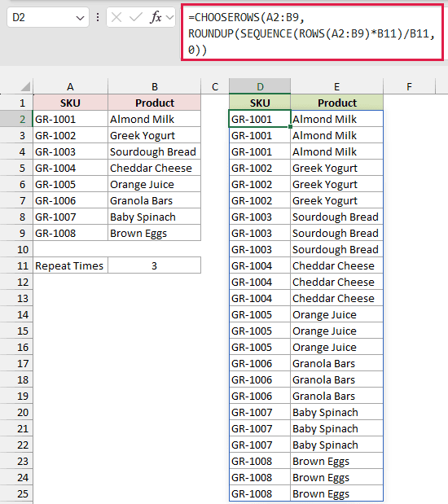The width and height of the screenshot is (448, 504).
Task: Select column F header
Action: tap(409, 86)
